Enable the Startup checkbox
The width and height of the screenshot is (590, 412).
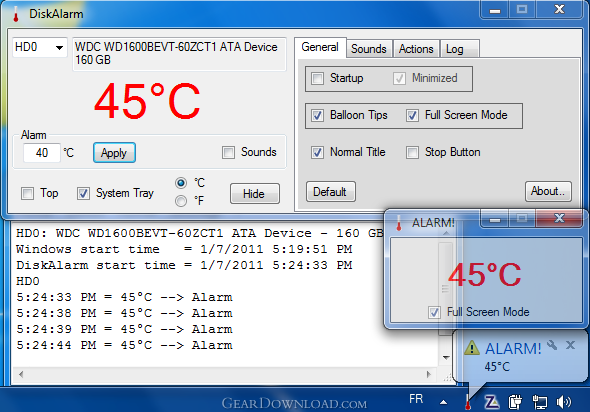(x=318, y=79)
